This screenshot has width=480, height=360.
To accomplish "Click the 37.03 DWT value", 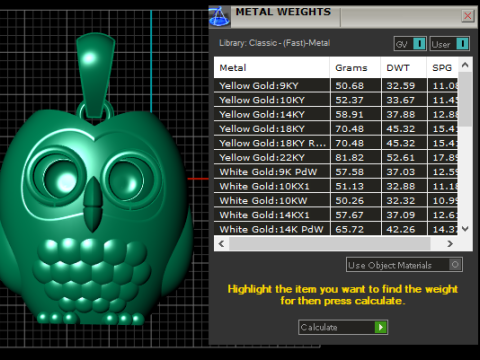I will [401, 172].
